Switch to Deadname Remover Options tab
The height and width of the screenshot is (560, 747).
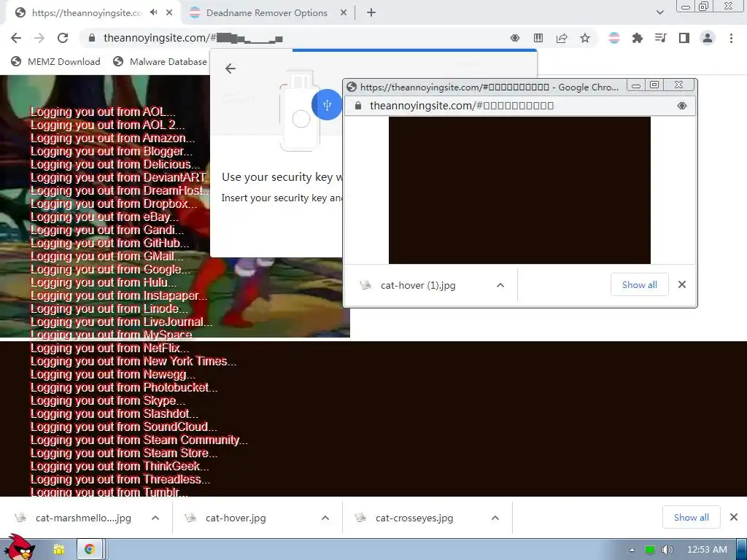tap(267, 13)
